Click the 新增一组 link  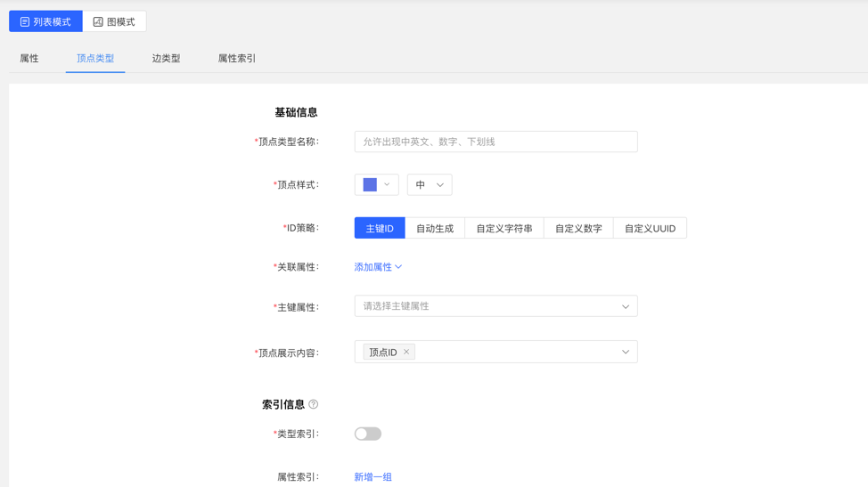pyautogui.click(x=373, y=477)
